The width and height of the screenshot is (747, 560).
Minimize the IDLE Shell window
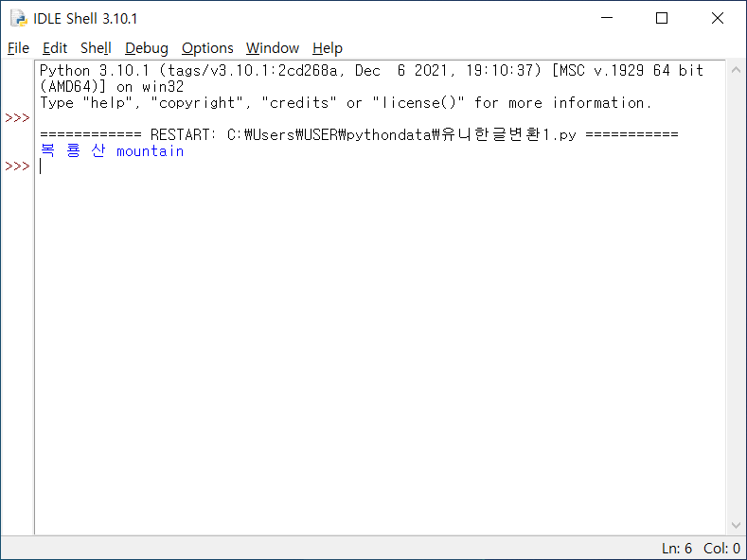607,18
